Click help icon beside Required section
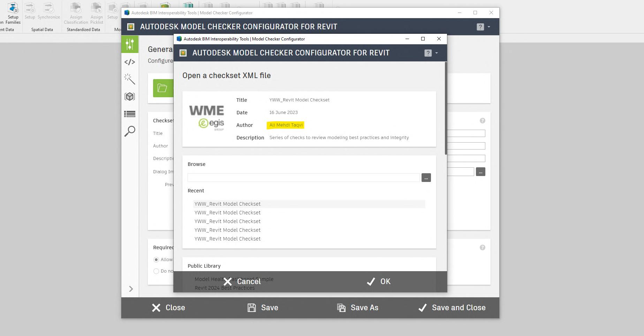Screen dimensions: 644x336 [x=483, y=247]
